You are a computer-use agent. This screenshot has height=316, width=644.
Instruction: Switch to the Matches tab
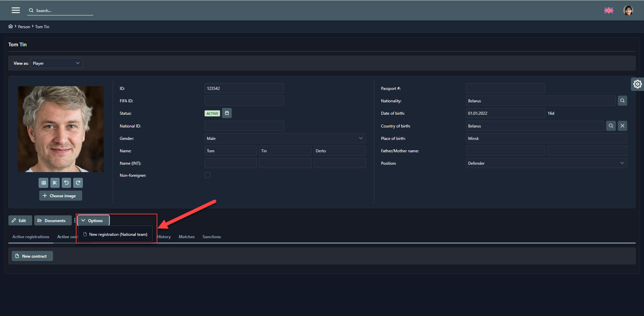pyautogui.click(x=186, y=237)
